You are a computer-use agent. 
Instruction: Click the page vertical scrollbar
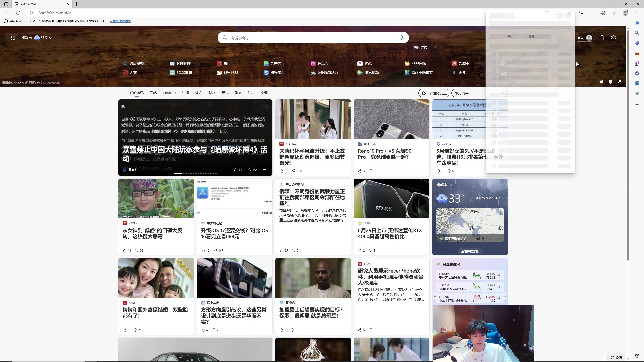click(628, 146)
